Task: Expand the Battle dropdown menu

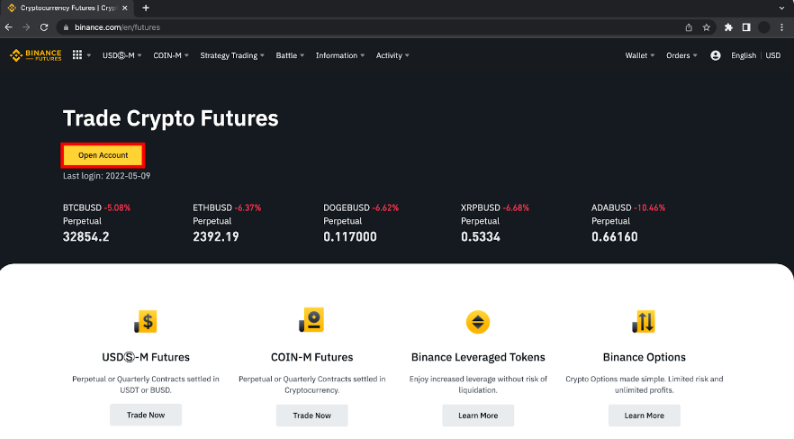Action: [290, 55]
